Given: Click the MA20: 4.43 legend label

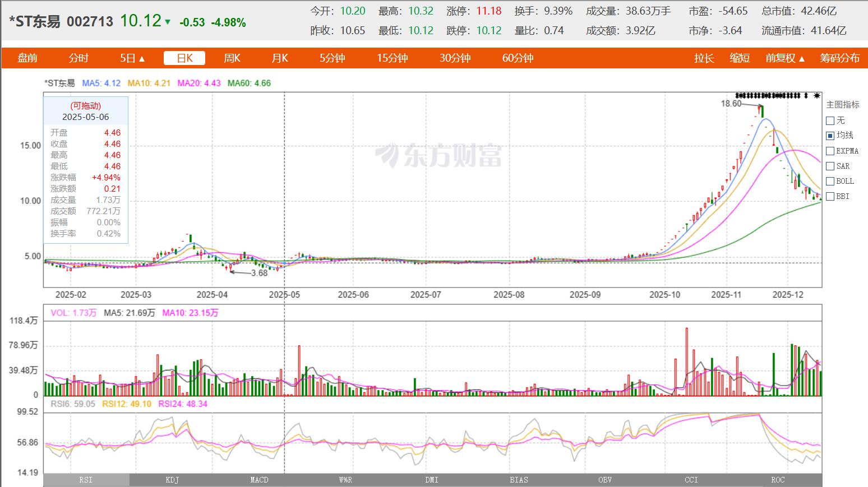Looking at the screenshot, I should point(199,83).
